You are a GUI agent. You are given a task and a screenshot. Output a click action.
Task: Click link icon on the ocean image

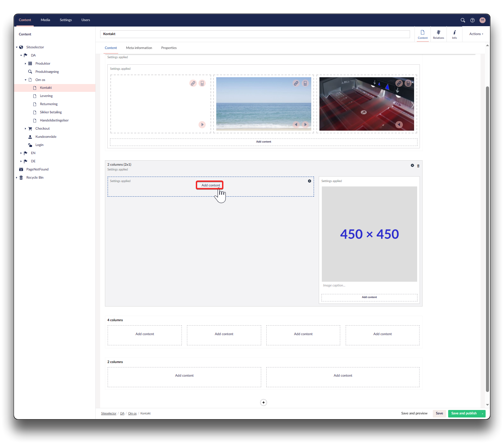pos(296,83)
